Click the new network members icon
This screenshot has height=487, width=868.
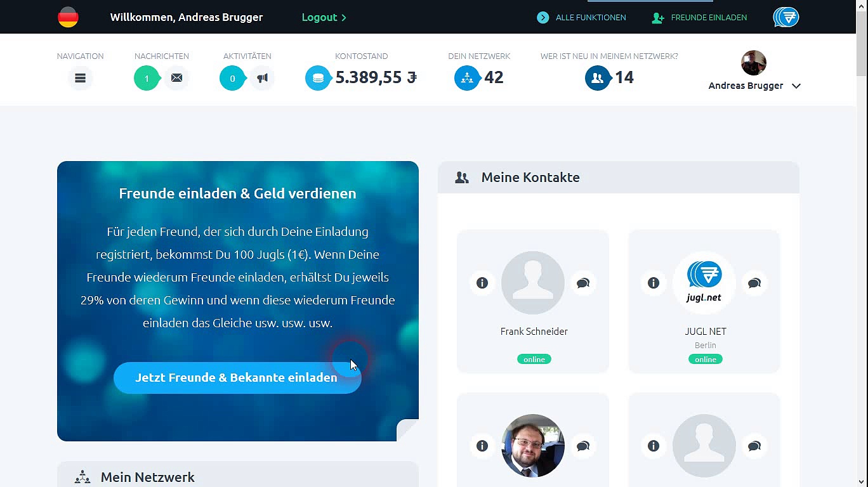(x=597, y=78)
